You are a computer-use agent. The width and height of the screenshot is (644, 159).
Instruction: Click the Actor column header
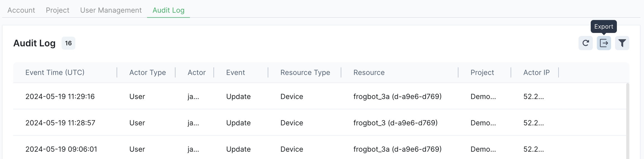[196, 72]
